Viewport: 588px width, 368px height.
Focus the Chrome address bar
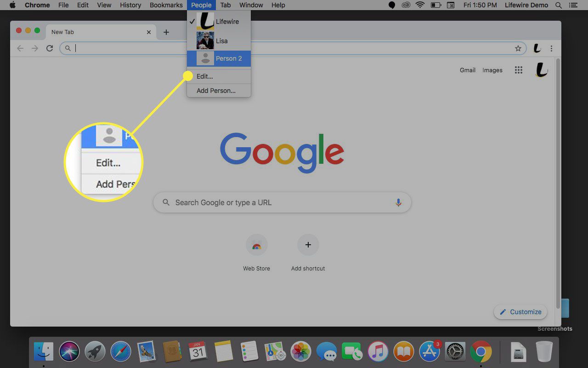(x=292, y=48)
